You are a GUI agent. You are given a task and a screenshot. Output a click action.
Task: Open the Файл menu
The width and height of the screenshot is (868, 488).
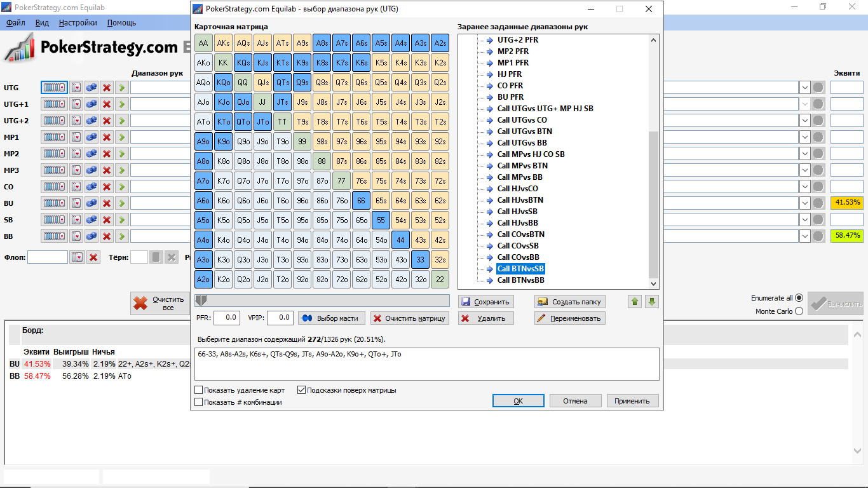(16, 23)
